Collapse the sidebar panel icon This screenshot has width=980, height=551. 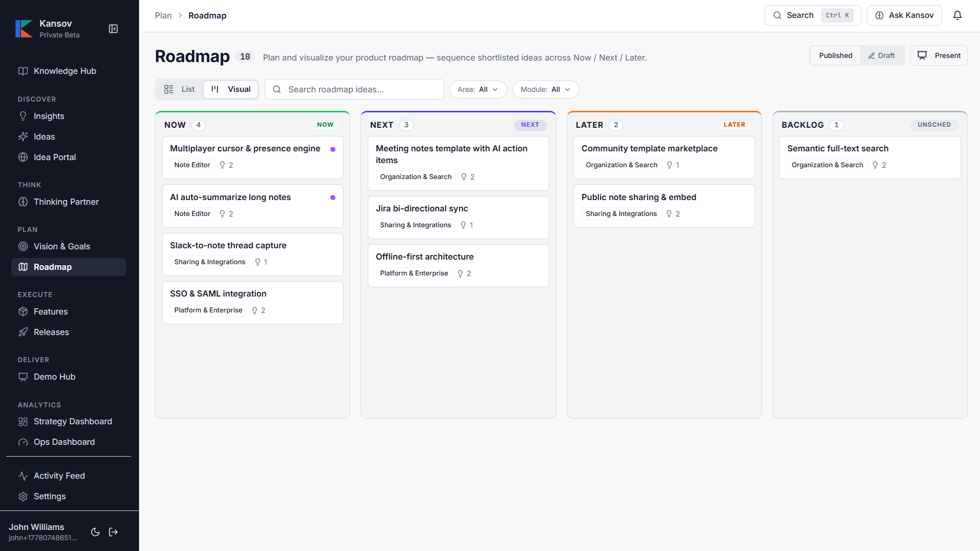(113, 29)
